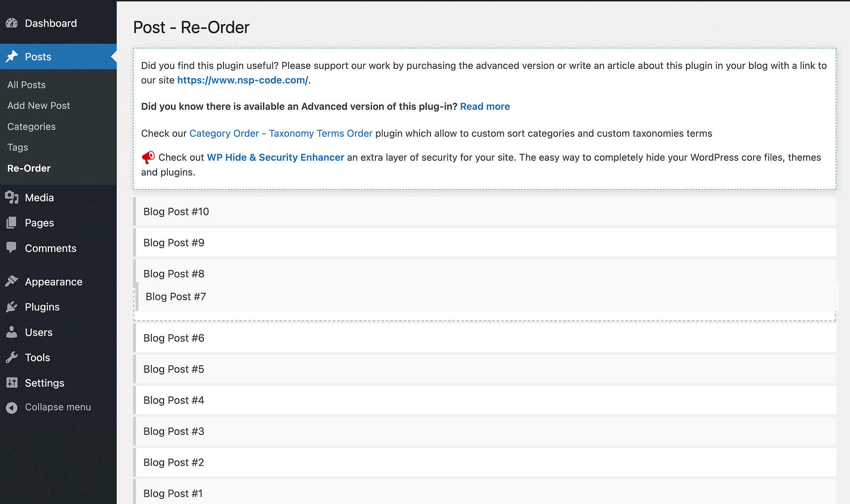Scroll down to view Blog Post #1

[173, 493]
